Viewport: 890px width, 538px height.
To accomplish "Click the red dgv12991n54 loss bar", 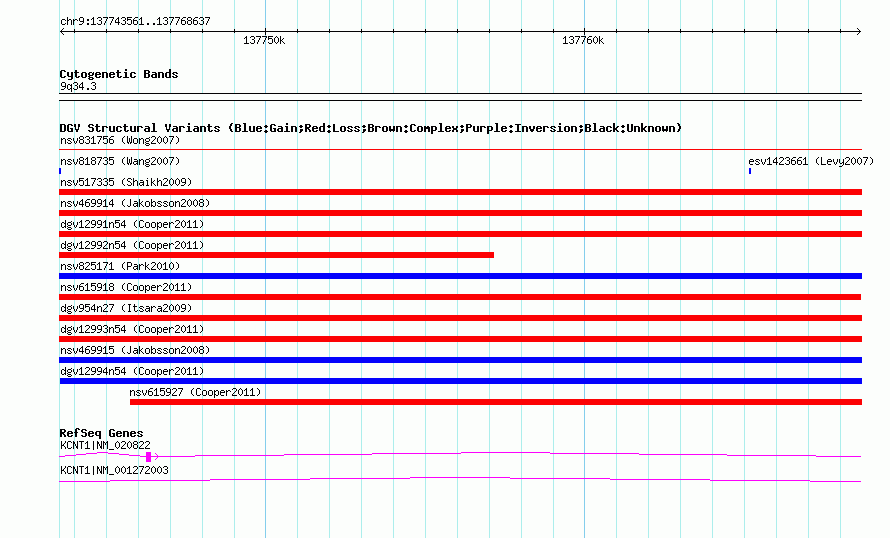I will [460, 234].
